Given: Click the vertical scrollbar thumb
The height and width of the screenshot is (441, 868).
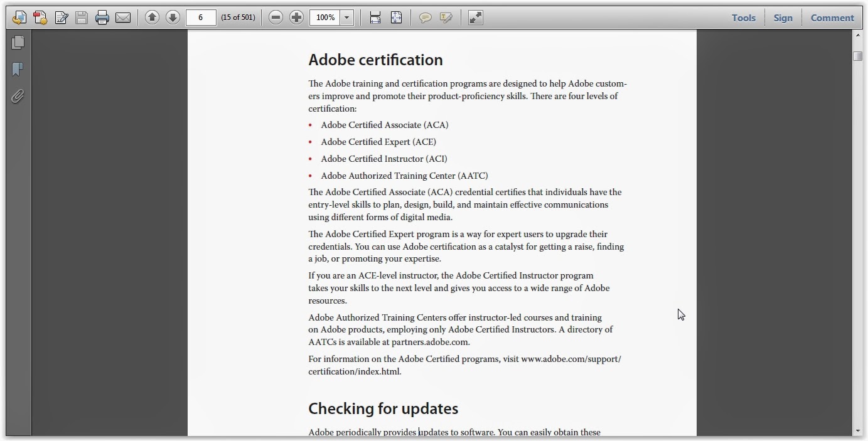Looking at the screenshot, I should coord(857,56).
